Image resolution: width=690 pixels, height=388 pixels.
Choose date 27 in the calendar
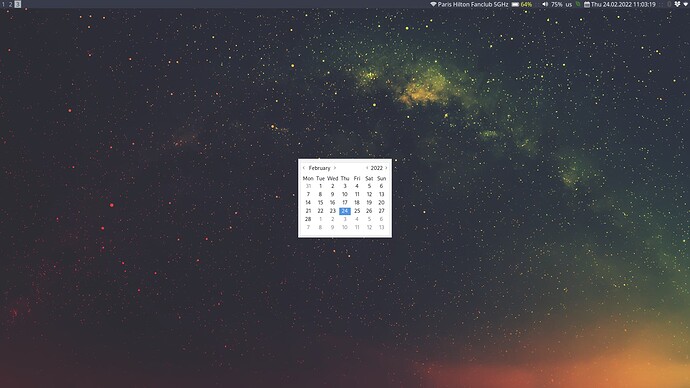pos(382,211)
